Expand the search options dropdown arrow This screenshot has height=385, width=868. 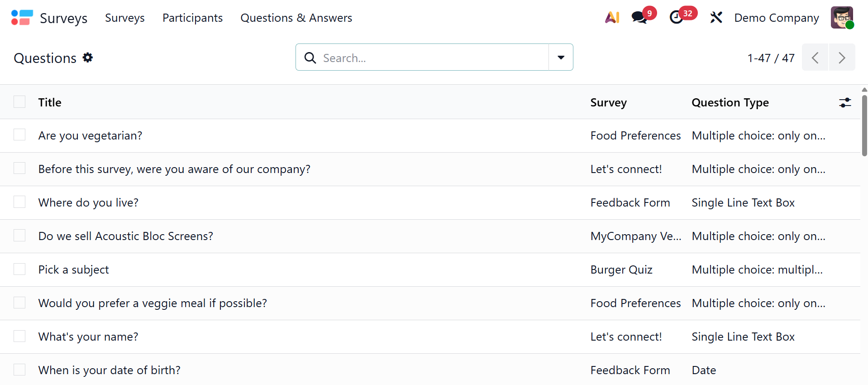coord(561,58)
